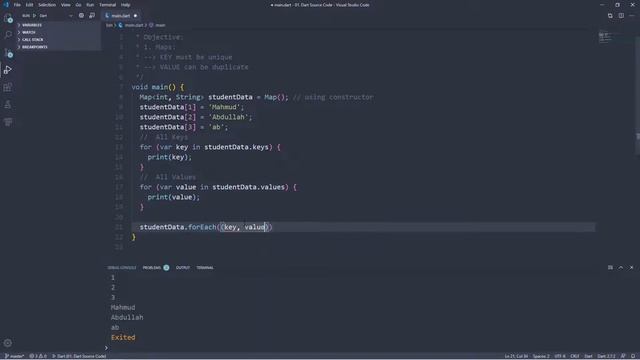This screenshot has height=360, width=640.
Task: Click the Dart language mode indicator
Action: [x=588, y=356]
